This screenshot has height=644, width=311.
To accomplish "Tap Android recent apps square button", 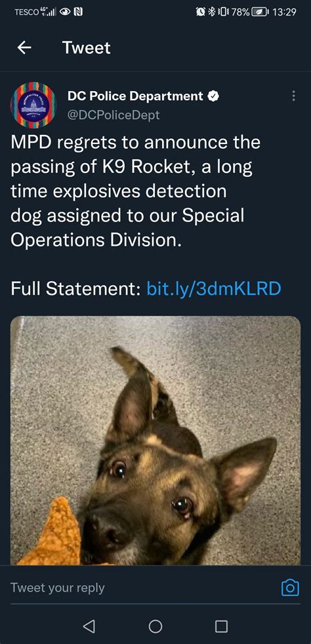I will pyautogui.click(x=221, y=626).
